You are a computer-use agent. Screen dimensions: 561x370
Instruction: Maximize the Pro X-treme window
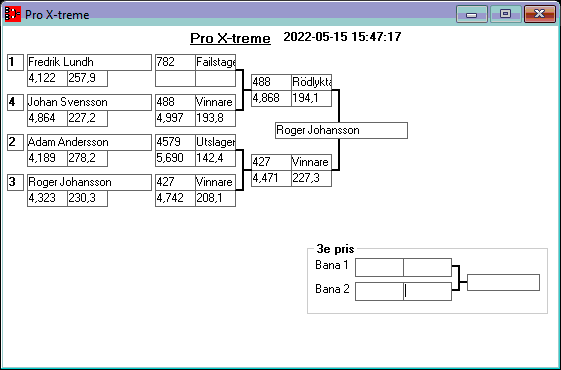click(505, 14)
